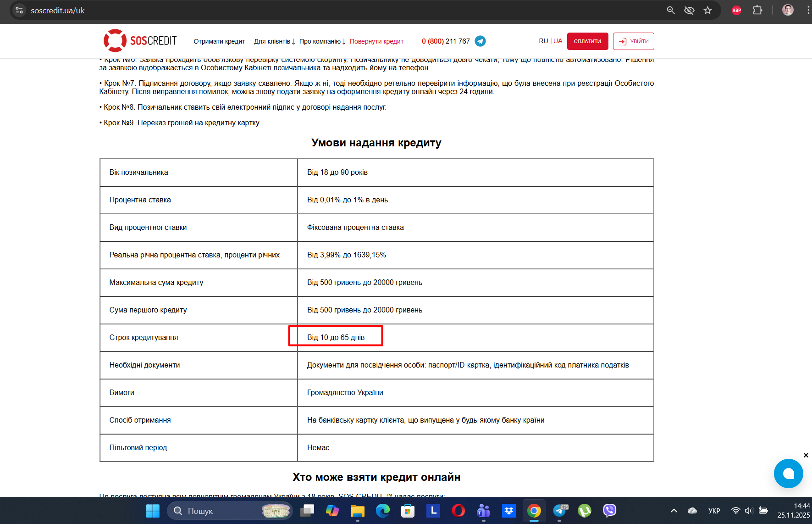Viewport: 812px width, 524px height.
Task: Select the 'Вік позичальника' row label
Action: tap(199, 173)
